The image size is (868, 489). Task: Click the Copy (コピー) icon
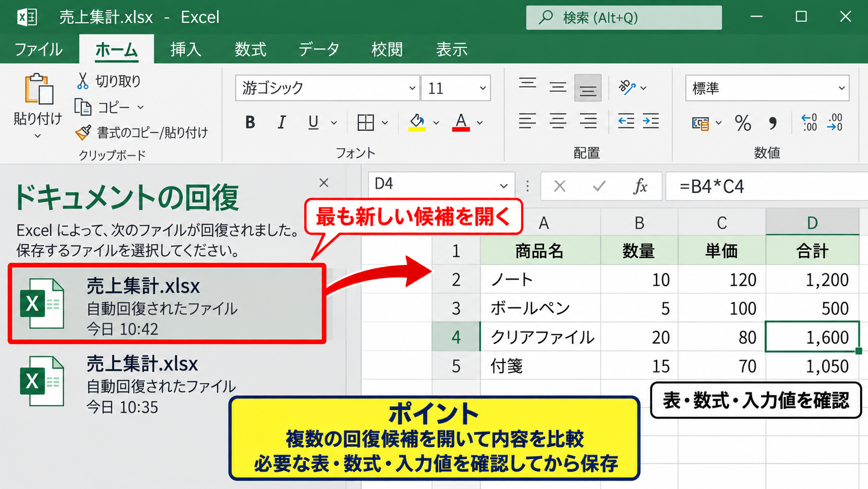pyautogui.click(x=83, y=107)
